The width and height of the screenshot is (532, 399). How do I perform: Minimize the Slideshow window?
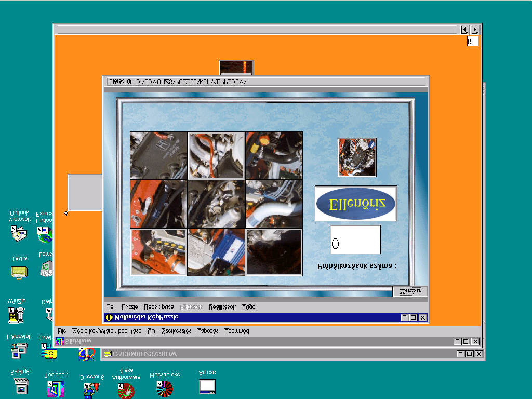click(x=457, y=341)
